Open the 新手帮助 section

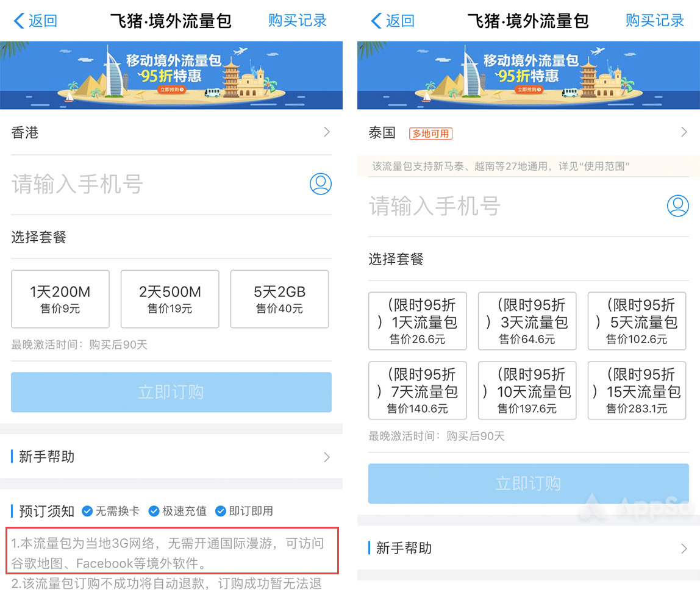pyautogui.click(x=171, y=457)
